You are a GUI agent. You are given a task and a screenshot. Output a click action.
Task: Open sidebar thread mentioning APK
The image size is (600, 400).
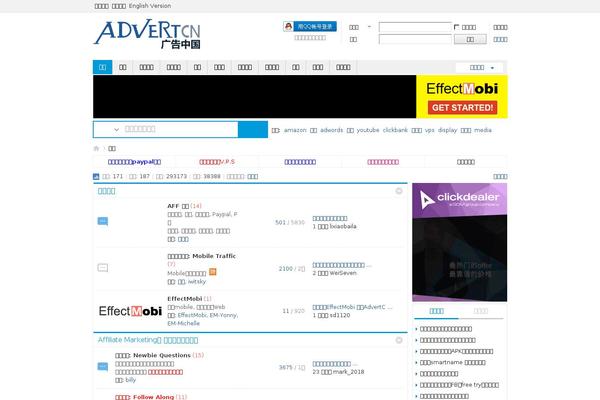click(x=457, y=351)
